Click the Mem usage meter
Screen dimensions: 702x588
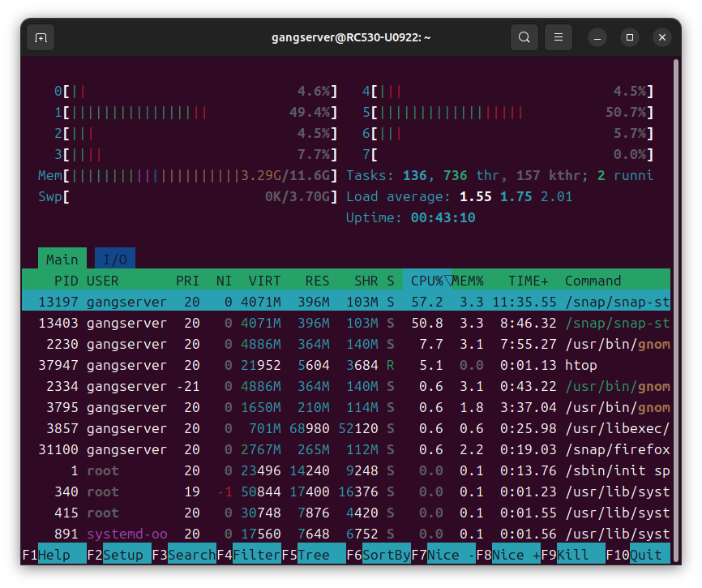(187, 175)
